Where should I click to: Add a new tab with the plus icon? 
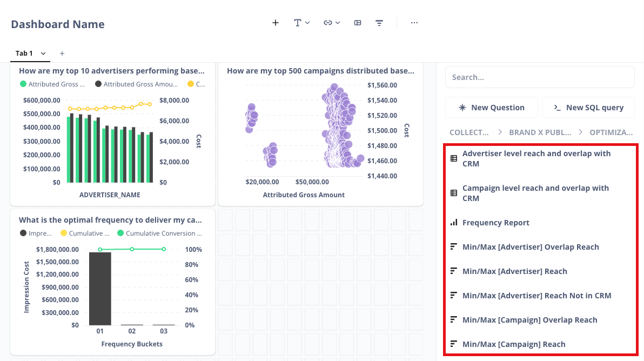click(x=62, y=54)
